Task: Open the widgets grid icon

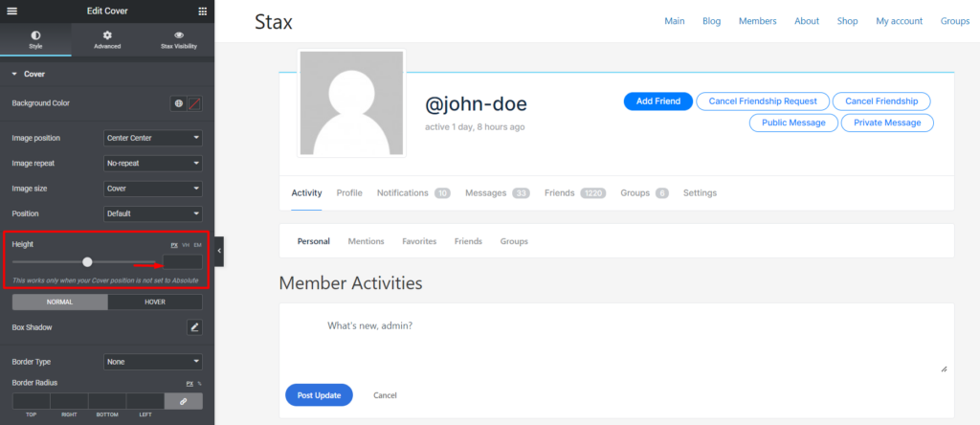Action: pyautogui.click(x=203, y=11)
